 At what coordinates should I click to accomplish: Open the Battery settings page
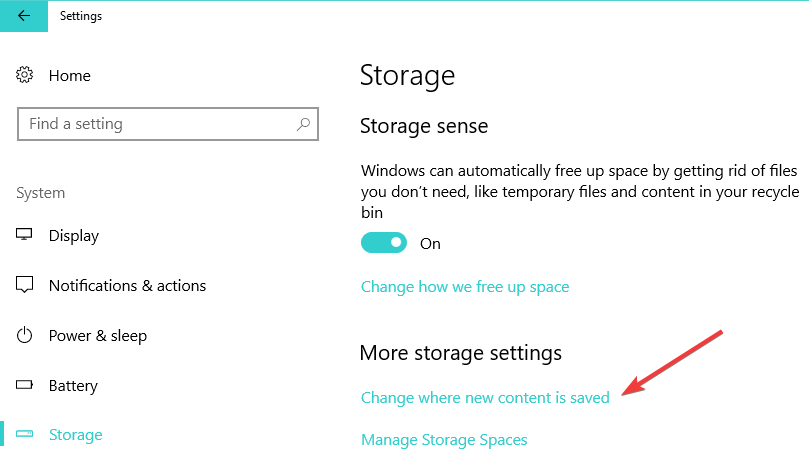point(73,386)
